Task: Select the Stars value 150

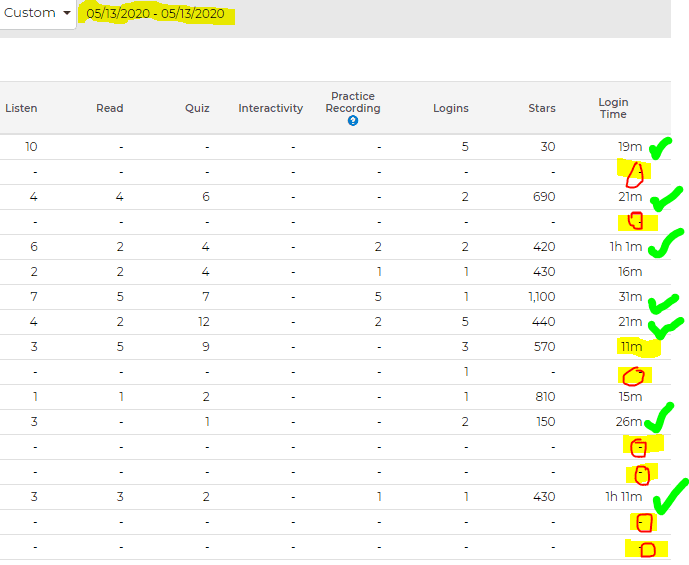Action: (x=546, y=422)
